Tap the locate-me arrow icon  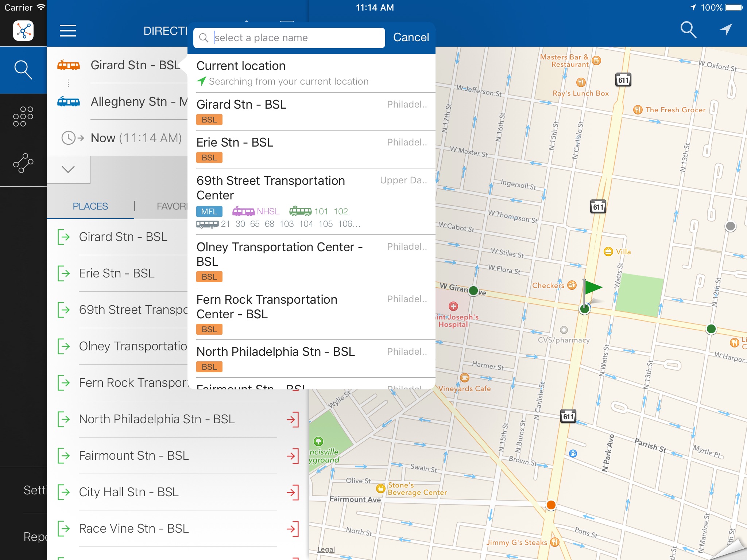pos(725,30)
